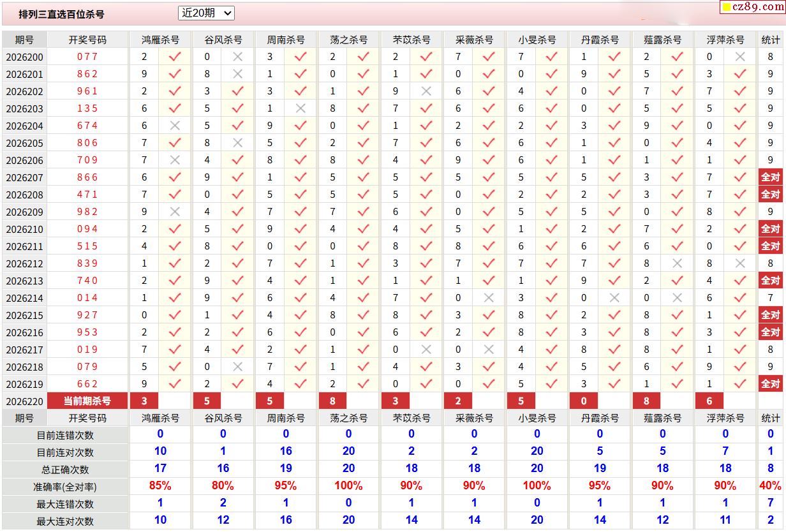Click the 80% accuracy value for 谷风杀号
Image resolution: width=786 pixels, height=532 pixels.
click(x=223, y=486)
